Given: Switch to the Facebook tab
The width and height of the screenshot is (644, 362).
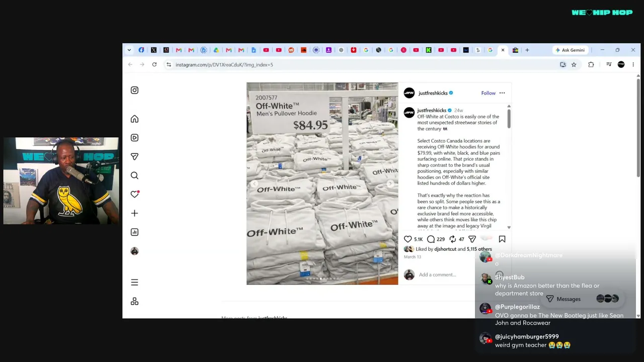Looking at the screenshot, I should pos(141,50).
